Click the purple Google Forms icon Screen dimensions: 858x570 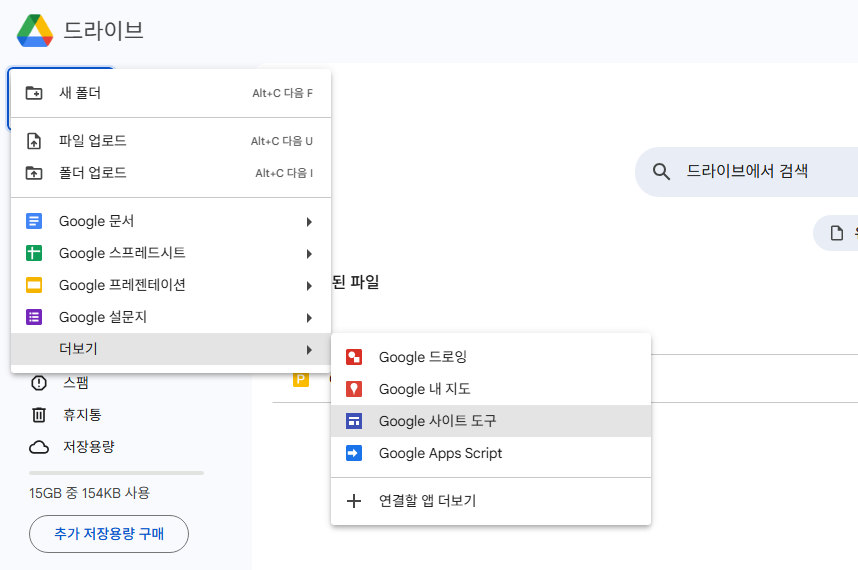pyautogui.click(x=34, y=317)
